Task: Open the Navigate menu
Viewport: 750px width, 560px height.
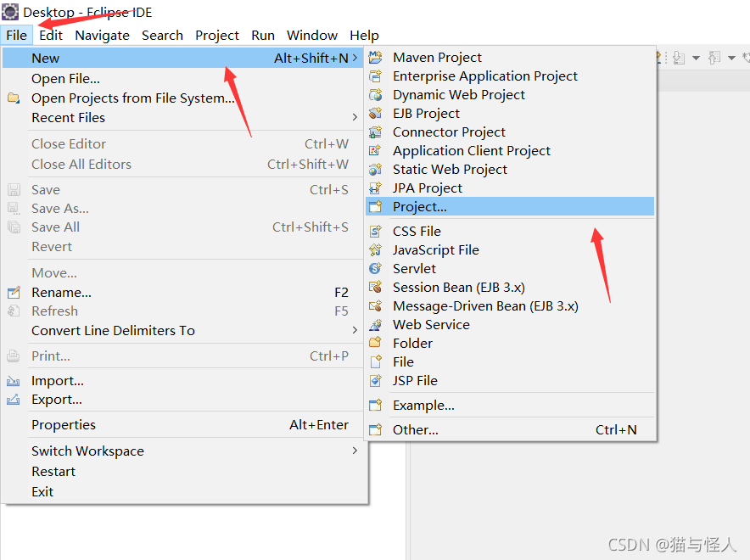Action: (x=103, y=36)
